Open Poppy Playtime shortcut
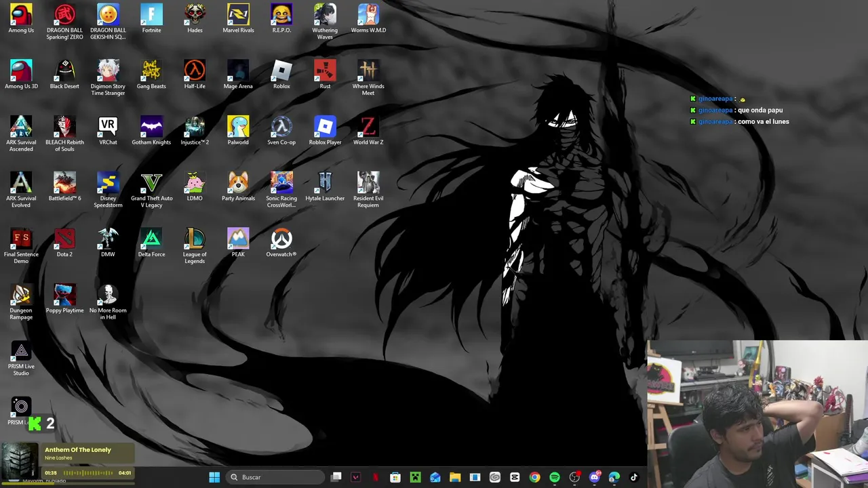This screenshot has width=868, height=488. 64,300
